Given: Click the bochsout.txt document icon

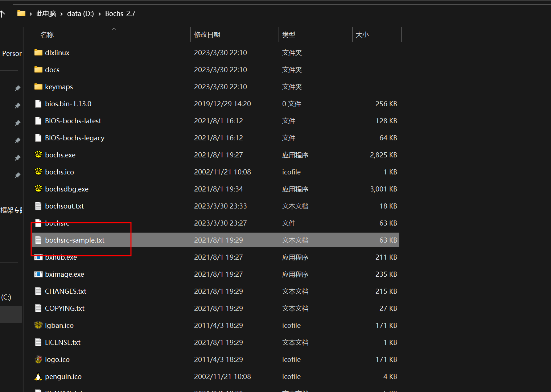Looking at the screenshot, I should coord(38,206).
